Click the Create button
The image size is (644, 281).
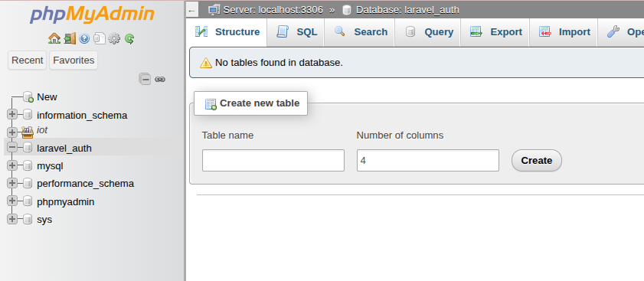click(x=536, y=161)
